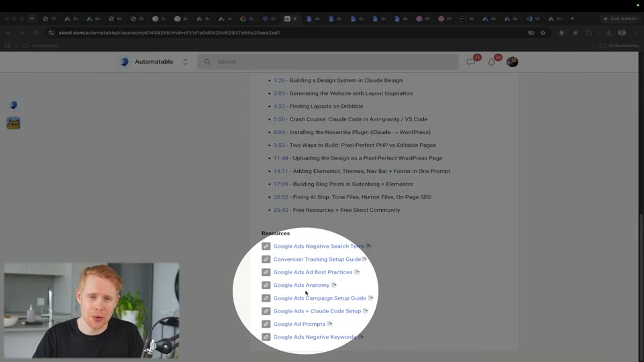Click link icon beside Conversion Tracking Setup Guide
Screen dimensions: 644x362
(266, 259)
